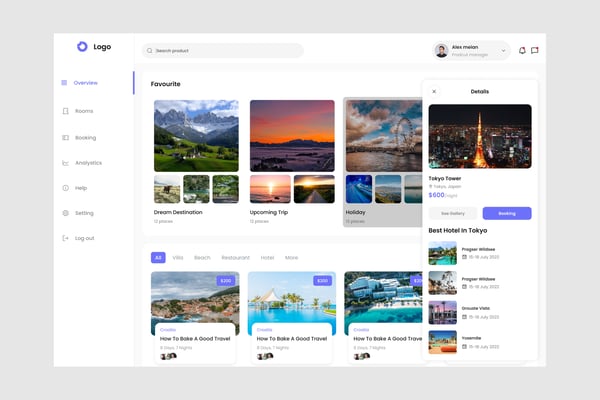Select the sun-over-sea thumbnail under Upcoming Trip

click(x=270, y=189)
